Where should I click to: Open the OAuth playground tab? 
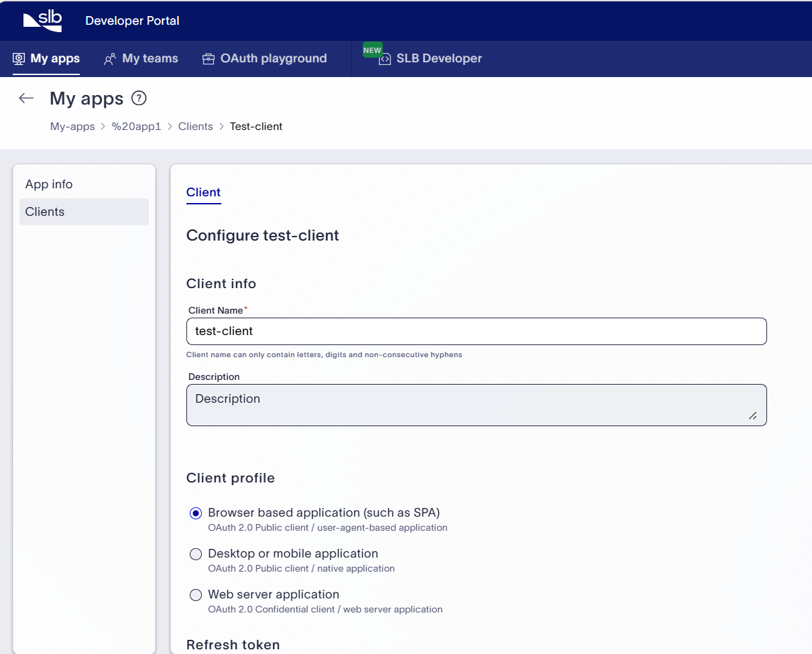point(265,58)
